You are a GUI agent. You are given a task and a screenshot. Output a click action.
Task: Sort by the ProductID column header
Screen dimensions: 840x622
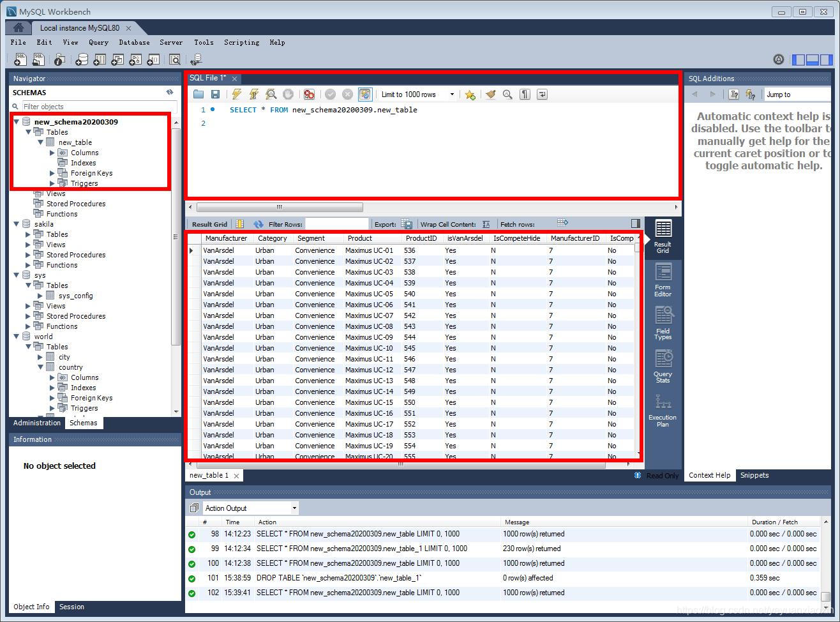tap(421, 238)
